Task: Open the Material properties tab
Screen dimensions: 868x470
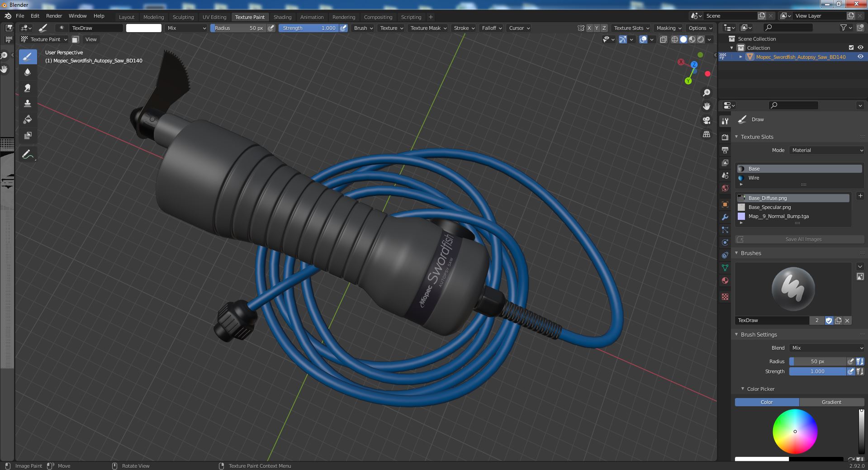Action: click(725, 280)
